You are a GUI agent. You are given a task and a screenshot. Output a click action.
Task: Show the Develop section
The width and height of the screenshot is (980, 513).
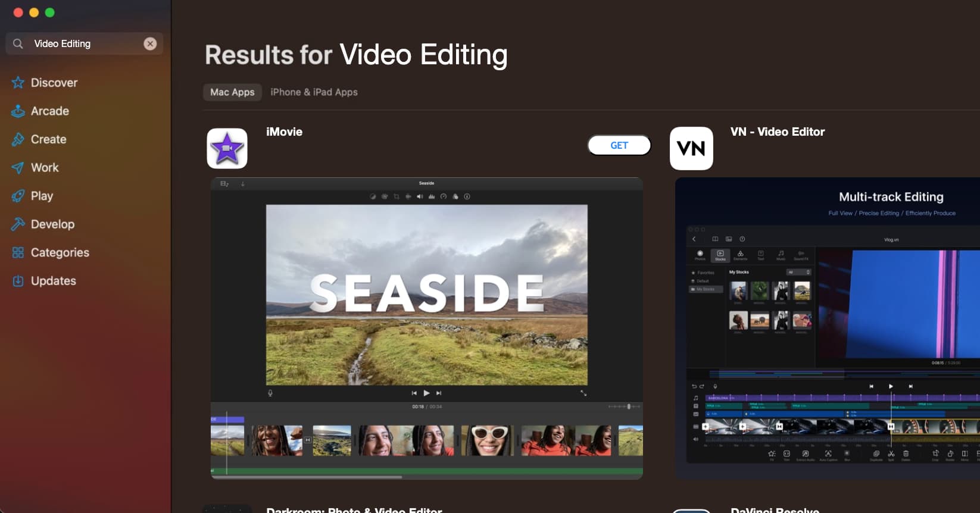click(x=43, y=224)
